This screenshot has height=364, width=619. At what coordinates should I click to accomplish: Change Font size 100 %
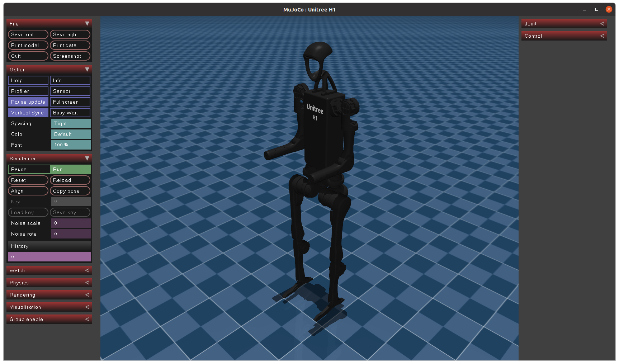pyautogui.click(x=71, y=145)
